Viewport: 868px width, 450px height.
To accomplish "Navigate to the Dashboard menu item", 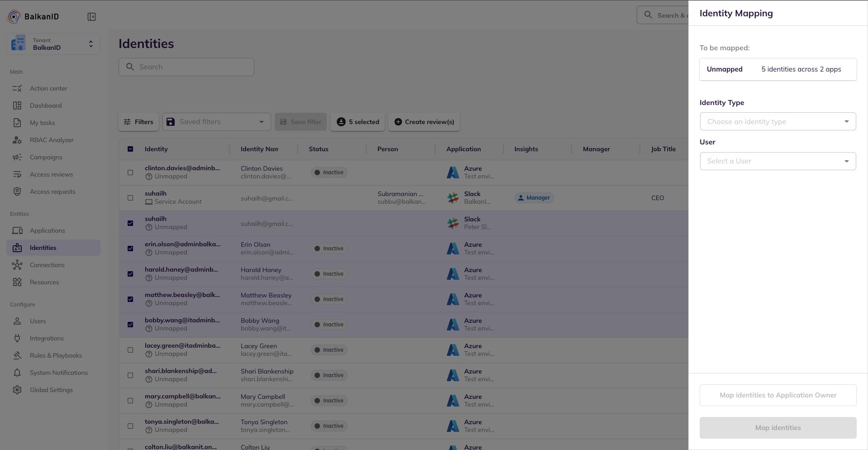I will pyautogui.click(x=45, y=105).
